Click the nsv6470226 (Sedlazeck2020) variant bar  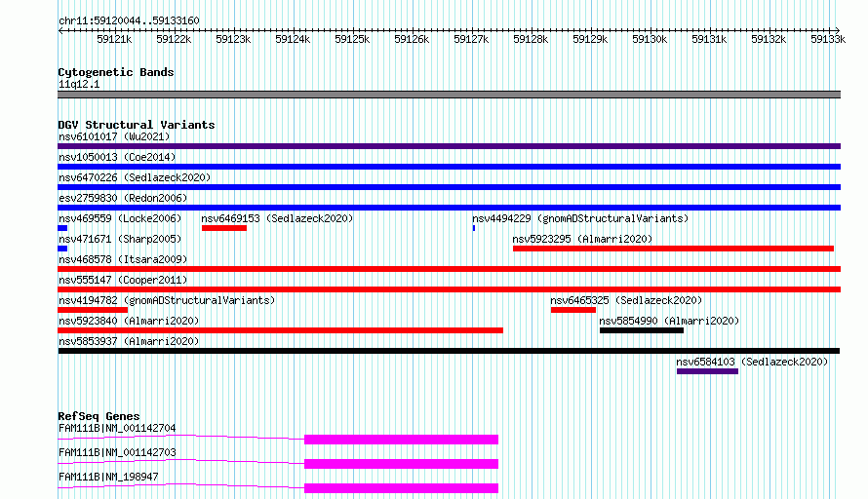point(449,187)
